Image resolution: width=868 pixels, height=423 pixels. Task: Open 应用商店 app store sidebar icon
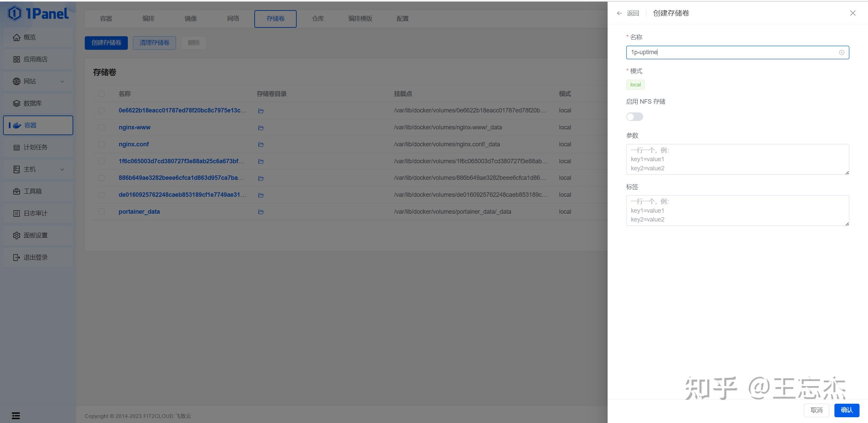coord(17,59)
